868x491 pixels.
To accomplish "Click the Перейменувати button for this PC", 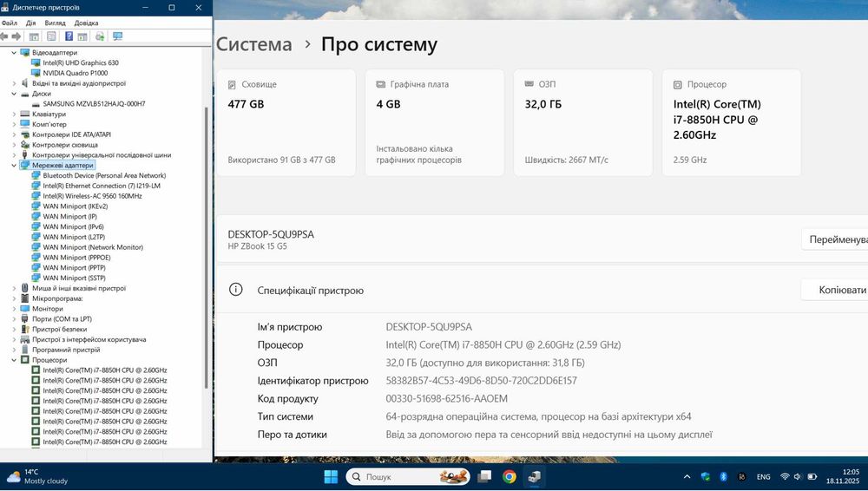I will point(835,239).
